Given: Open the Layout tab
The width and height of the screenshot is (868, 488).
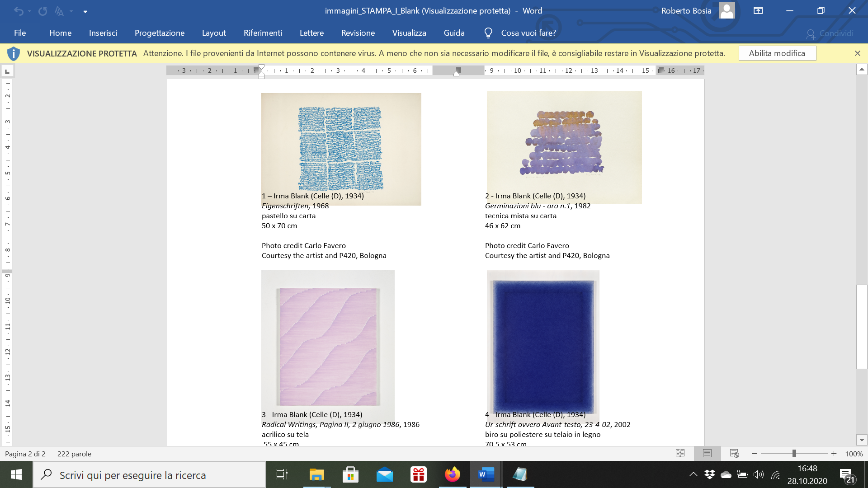Looking at the screenshot, I should [214, 33].
